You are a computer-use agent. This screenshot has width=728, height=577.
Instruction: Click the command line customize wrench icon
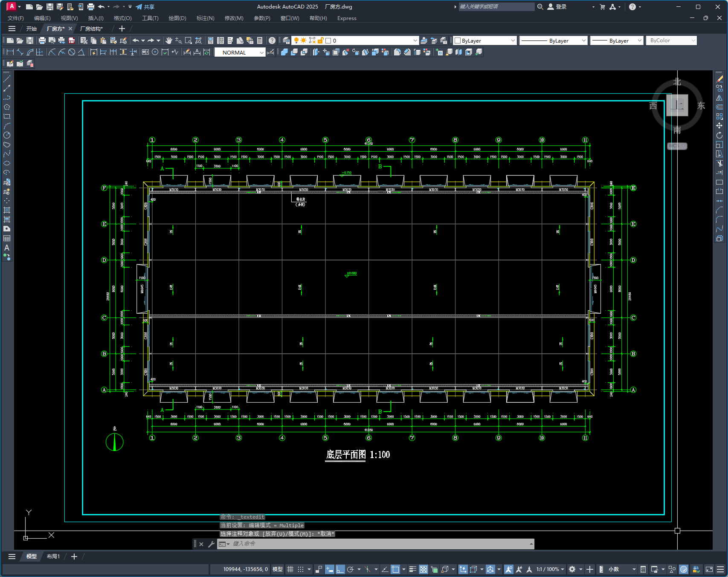click(x=211, y=544)
